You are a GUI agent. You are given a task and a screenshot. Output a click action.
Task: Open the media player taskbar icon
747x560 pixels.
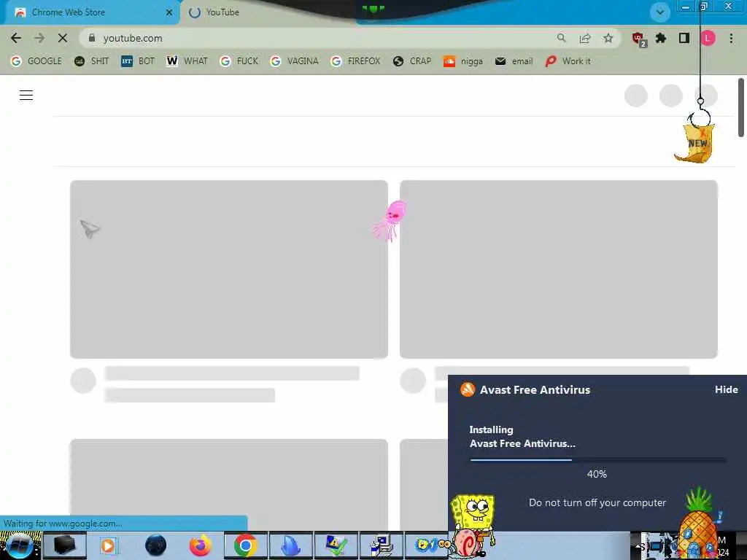pos(108,545)
